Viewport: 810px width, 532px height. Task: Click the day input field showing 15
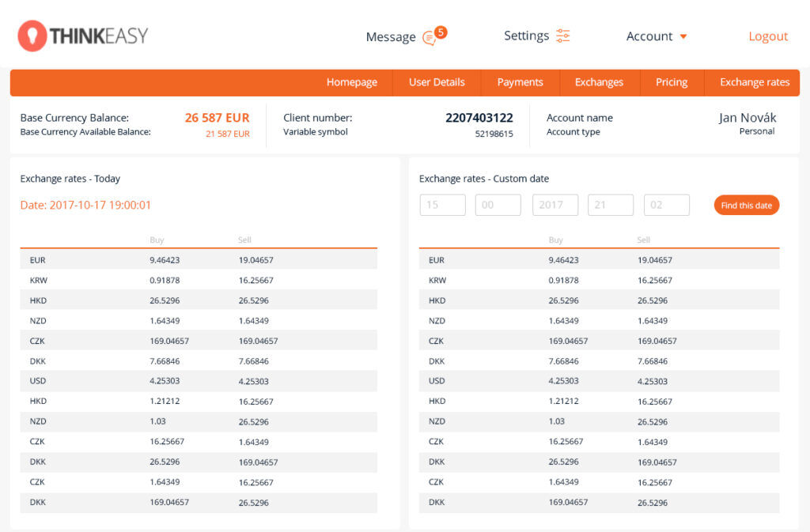coord(442,205)
